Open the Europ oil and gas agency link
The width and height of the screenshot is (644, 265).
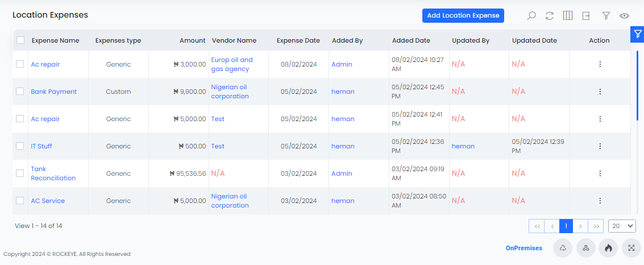[x=232, y=64]
